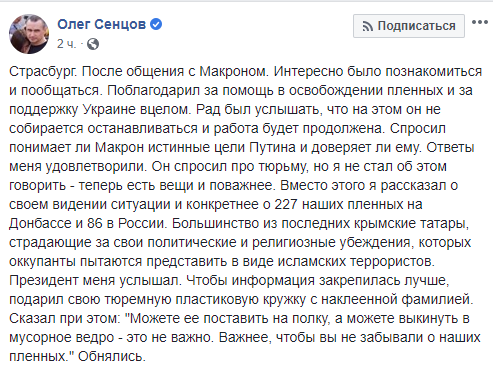Open the three-dot post options menu

480,22
